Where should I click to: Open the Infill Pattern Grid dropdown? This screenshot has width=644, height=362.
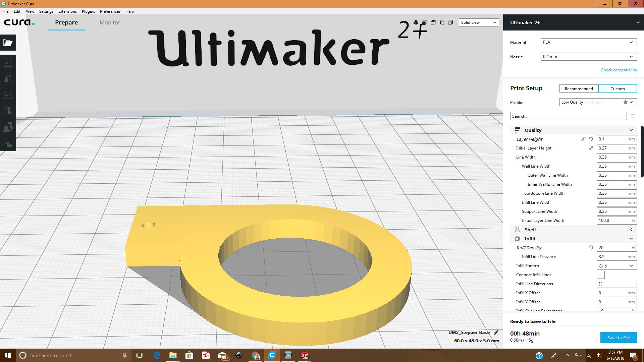(x=616, y=266)
